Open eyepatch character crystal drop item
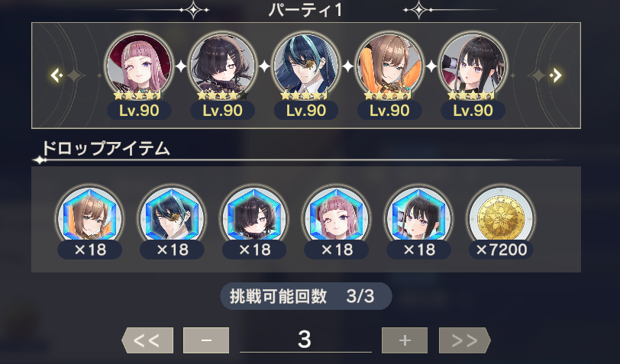620x364 pixels. 172,218
